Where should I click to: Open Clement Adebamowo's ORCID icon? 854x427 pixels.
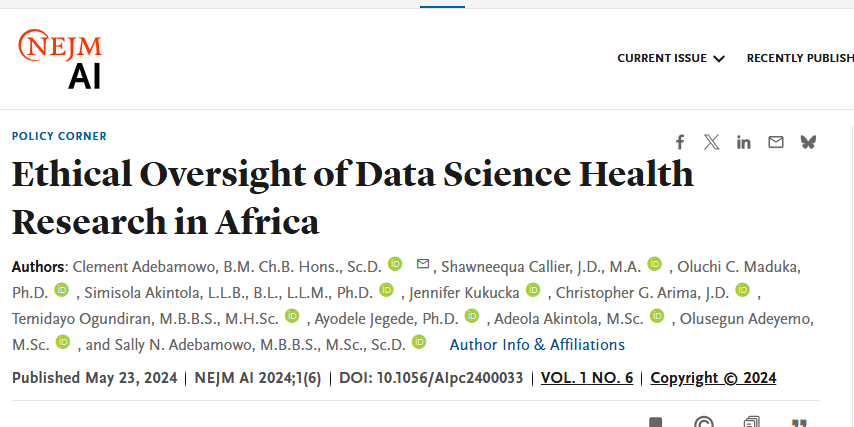click(x=395, y=264)
